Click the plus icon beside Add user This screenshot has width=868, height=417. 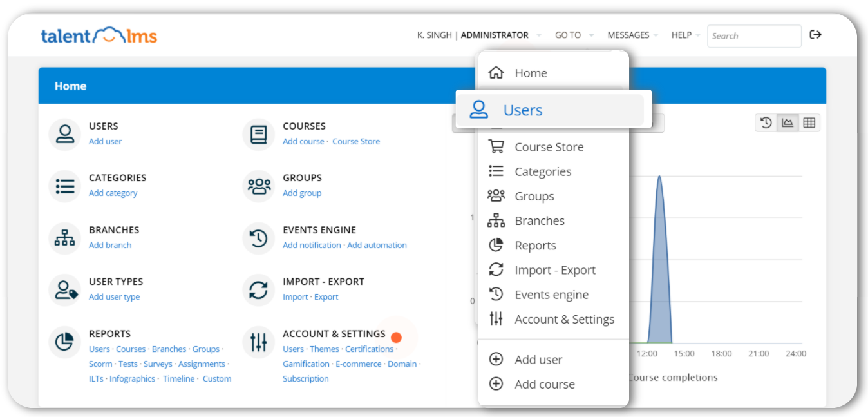tap(496, 360)
